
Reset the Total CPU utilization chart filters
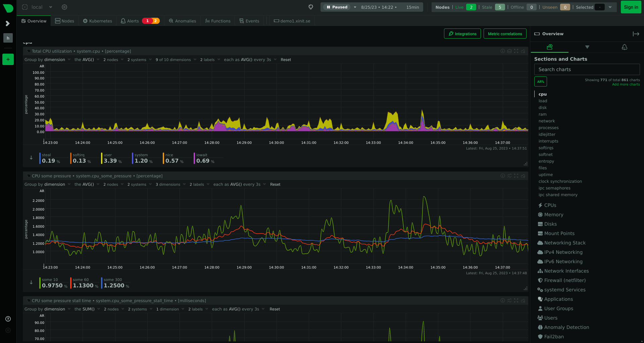tap(286, 60)
